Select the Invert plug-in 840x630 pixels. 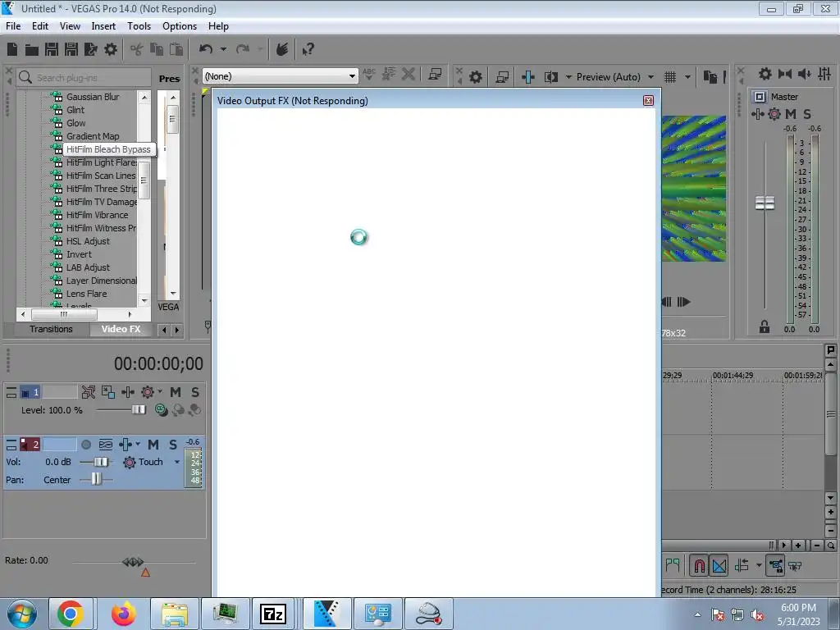tap(79, 254)
